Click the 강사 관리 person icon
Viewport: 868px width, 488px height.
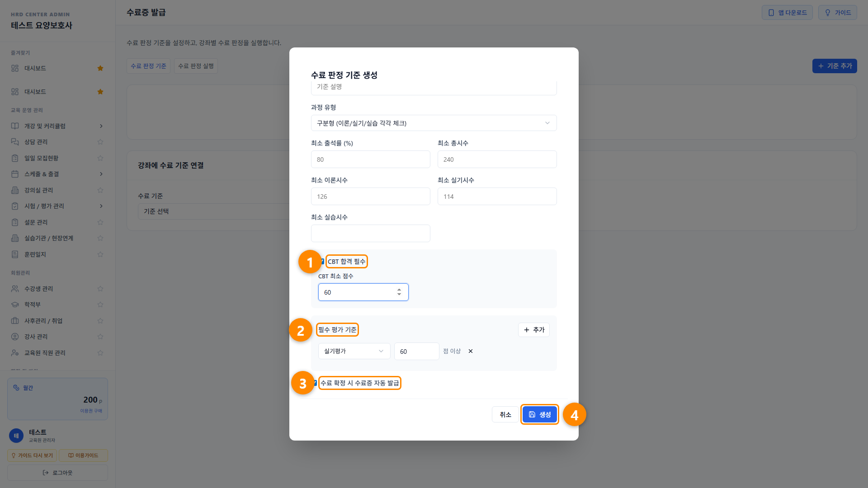(15, 337)
